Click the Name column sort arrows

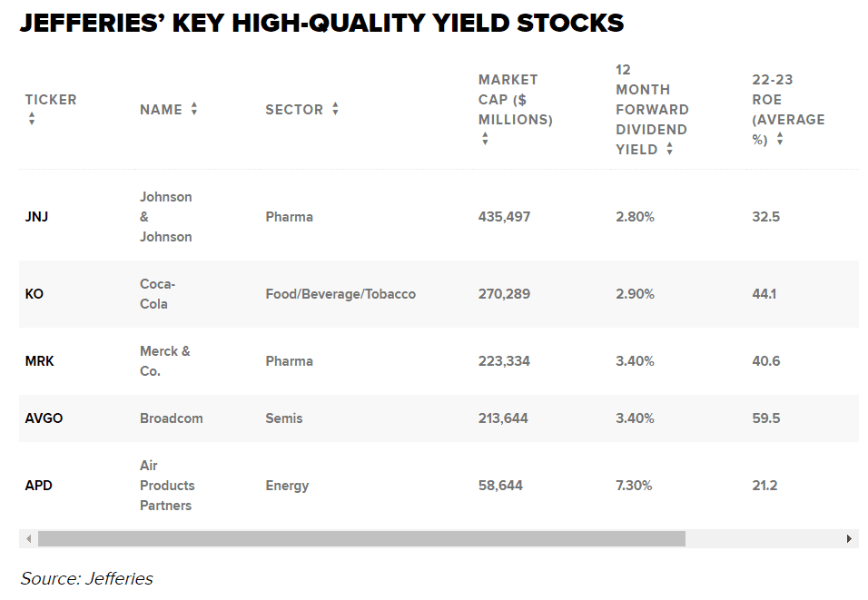(193, 109)
